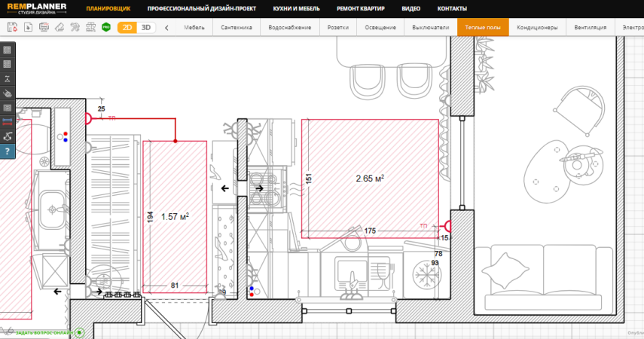Select the red-blue heated floor tool in sidebar
The height and width of the screenshot is (339, 644).
[x=7, y=121]
